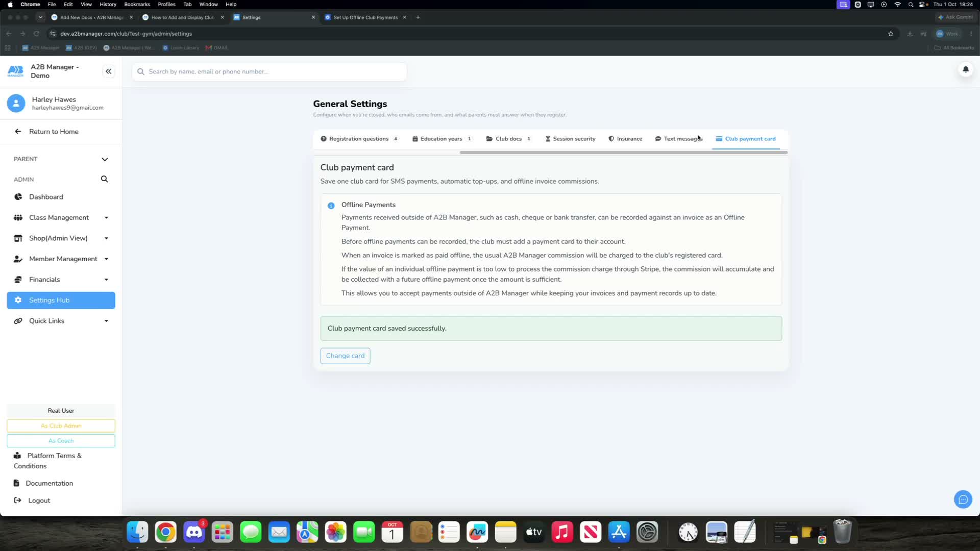Expand Member Management submenu

pyautogui.click(x=106, y=259)
